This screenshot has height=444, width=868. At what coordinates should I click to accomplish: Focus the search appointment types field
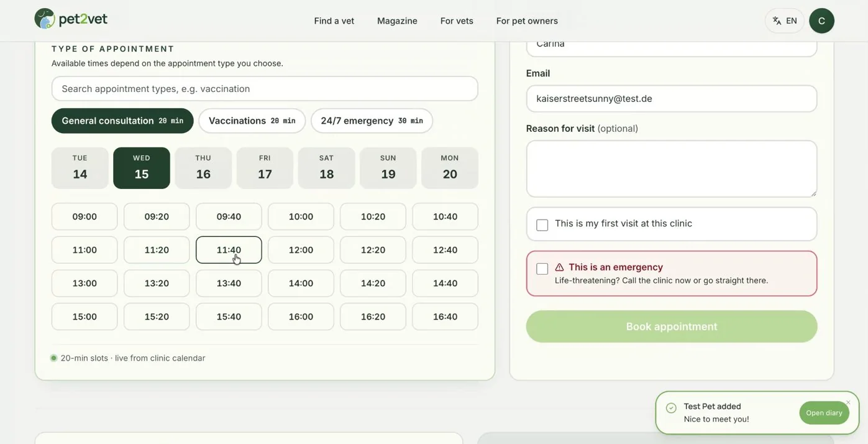265,88
